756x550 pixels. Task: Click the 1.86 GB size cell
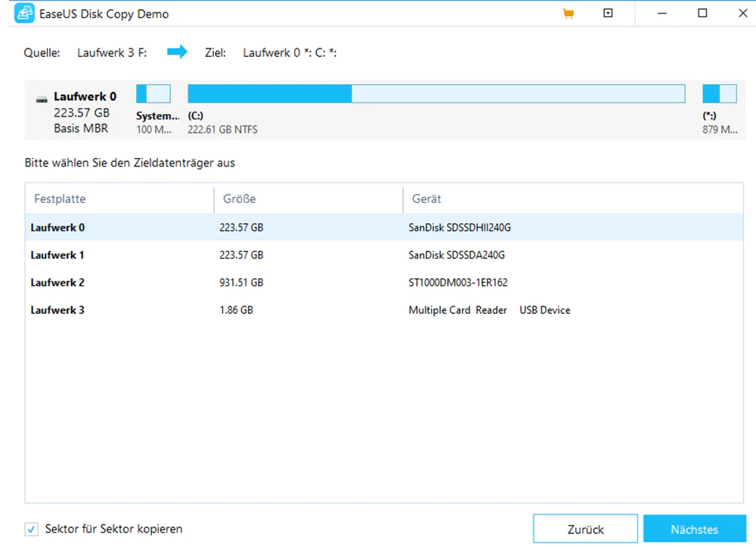click(x=236, y=309)
